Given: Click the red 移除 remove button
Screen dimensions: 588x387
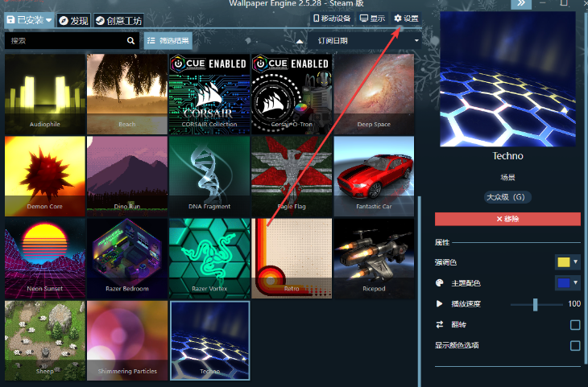Looking at the screenshot, I should 507,219.
